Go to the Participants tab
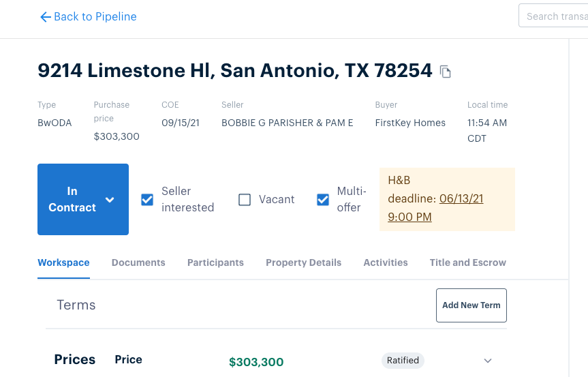Viewport: 588px width, 377px height. [x=215, y=262]
